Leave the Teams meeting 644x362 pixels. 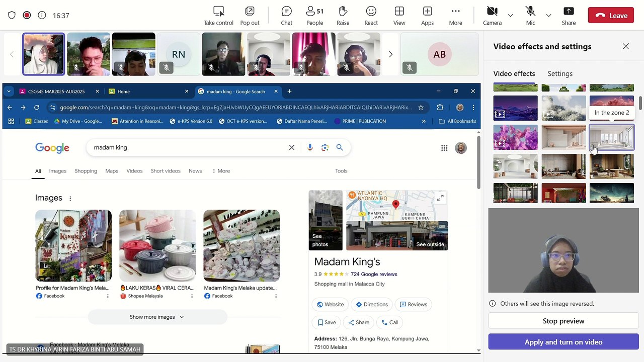[611, 16]
